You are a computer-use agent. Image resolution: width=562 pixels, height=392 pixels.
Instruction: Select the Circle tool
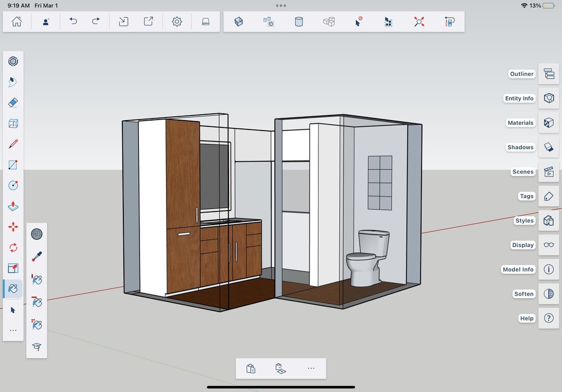point(13,186)
